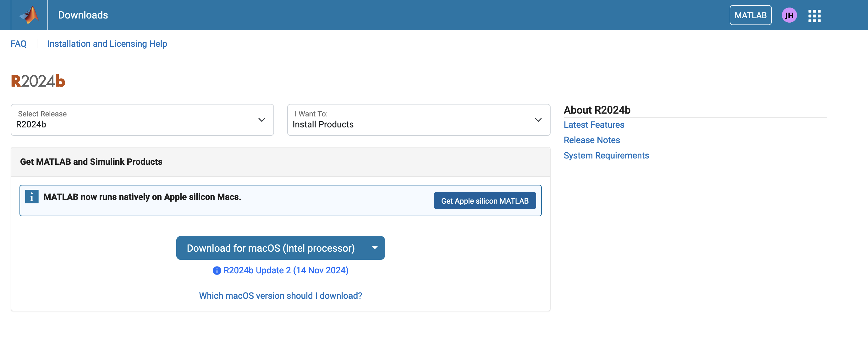The width and height of the screenshot is (868, 354).
Task: Open the FAQ page
Action: (x=19, y=43)
